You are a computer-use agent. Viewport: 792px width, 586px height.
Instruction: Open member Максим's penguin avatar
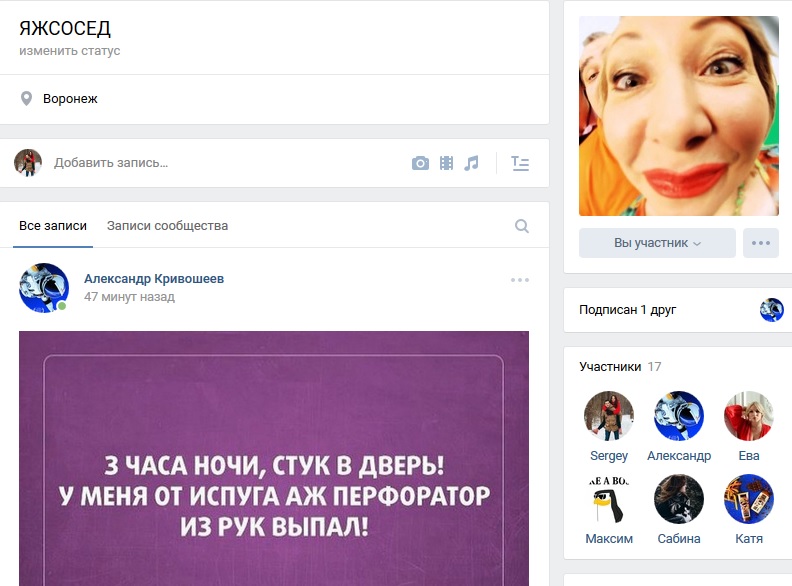pos(609,499)
